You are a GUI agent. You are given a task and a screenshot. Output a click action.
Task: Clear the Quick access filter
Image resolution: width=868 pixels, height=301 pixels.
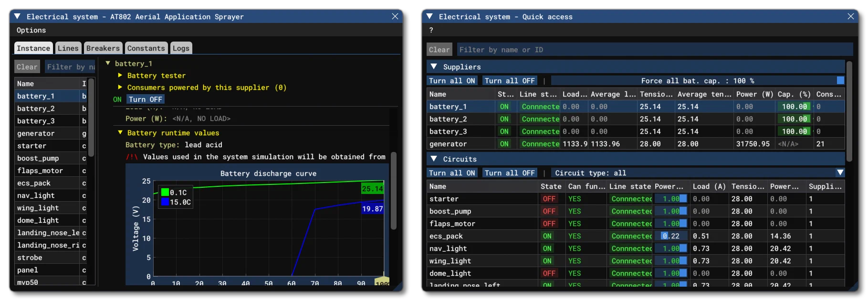pos(439,50)
